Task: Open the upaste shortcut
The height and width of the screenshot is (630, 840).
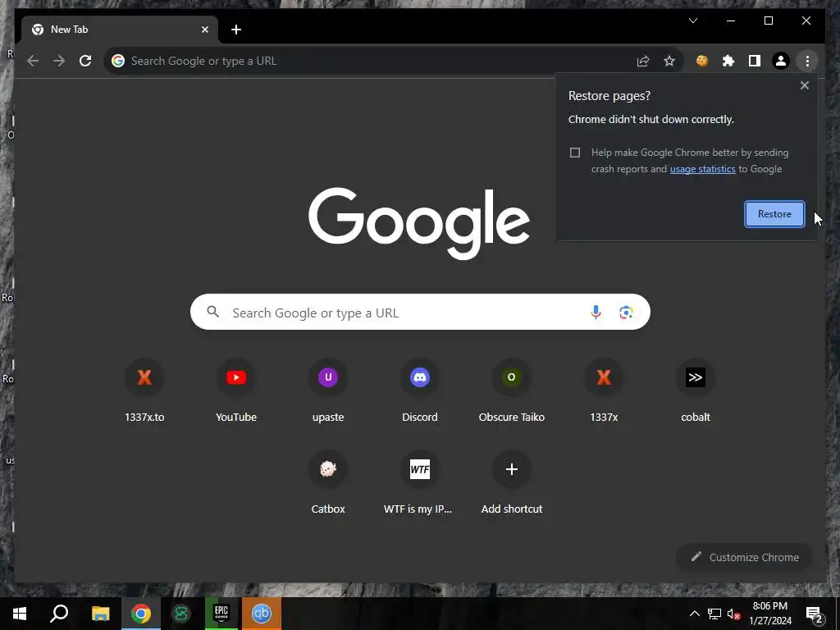Action: click(328, 391)
